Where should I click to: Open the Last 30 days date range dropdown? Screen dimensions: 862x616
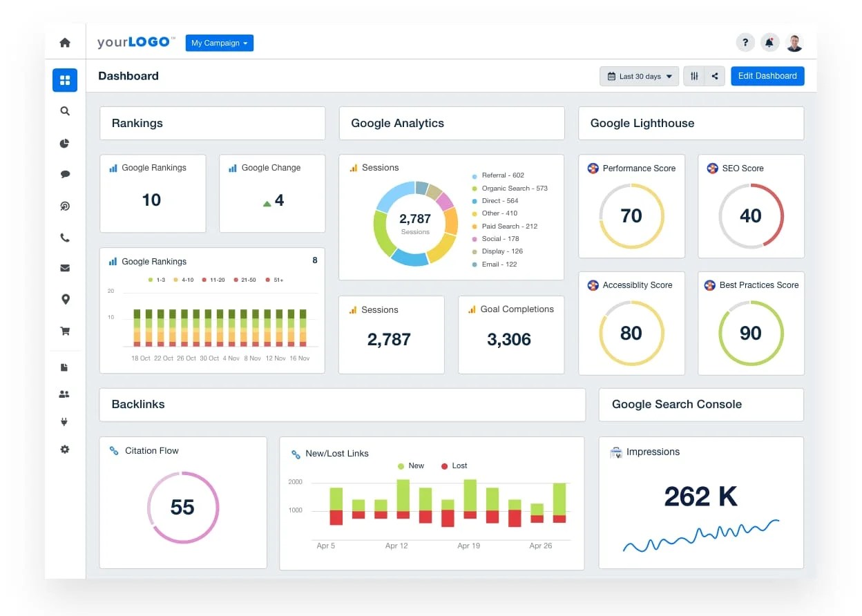point(640,76)
